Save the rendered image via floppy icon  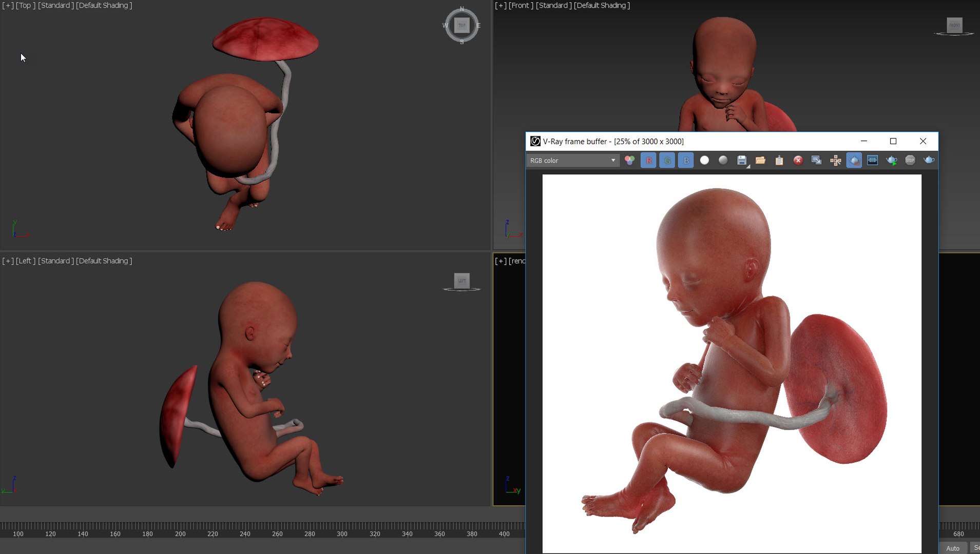[742, 161]
